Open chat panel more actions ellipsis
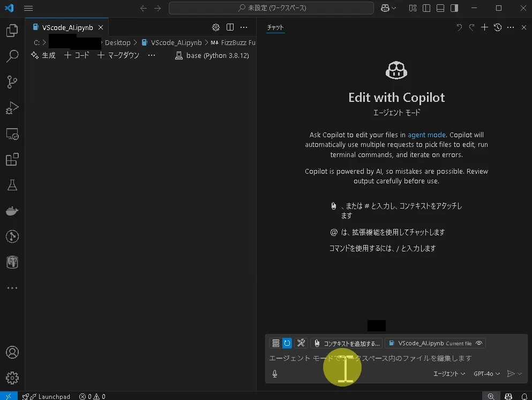The image size is (532, 400). point(511,27)
